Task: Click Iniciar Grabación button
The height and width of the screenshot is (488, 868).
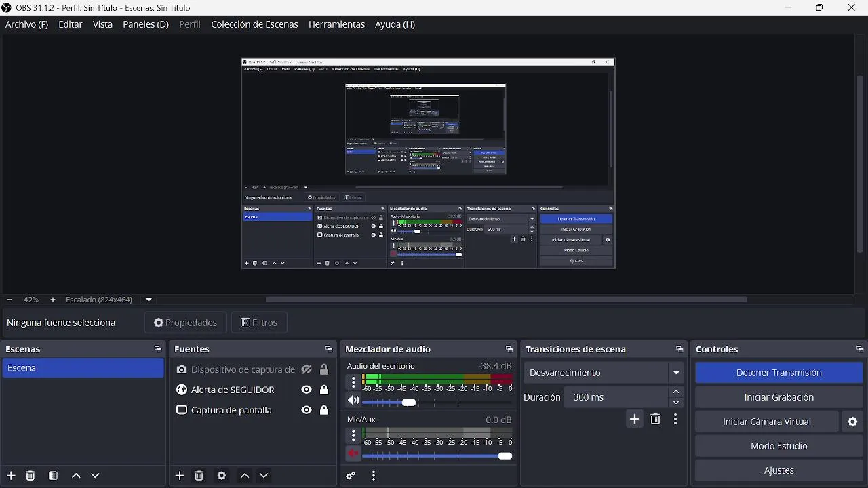Action: pos(778,397)
